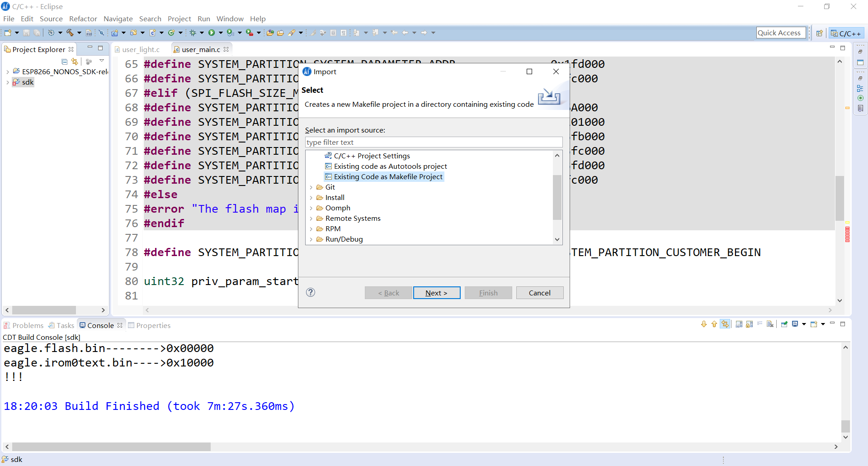Screen dimensions: 868x466
Task: Click the Save All toolbar icon
Action: [x=37, y=33]
